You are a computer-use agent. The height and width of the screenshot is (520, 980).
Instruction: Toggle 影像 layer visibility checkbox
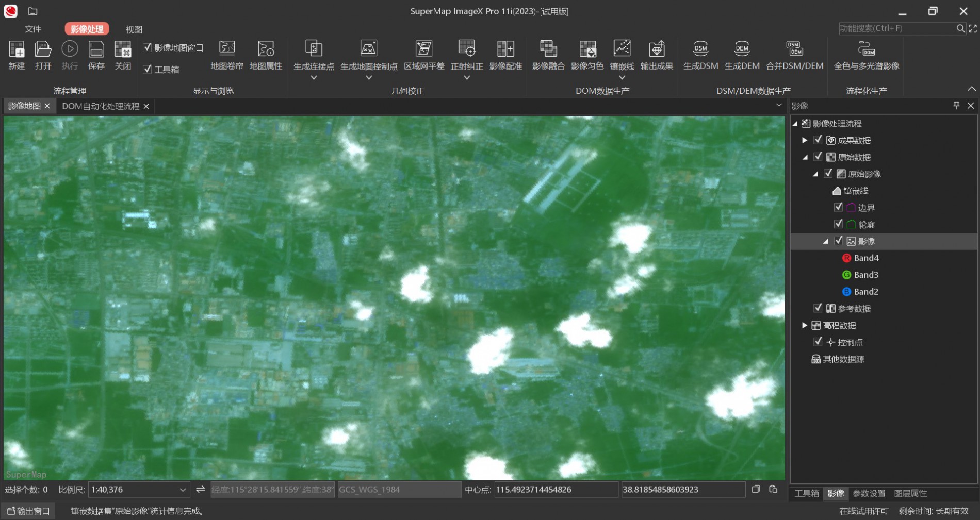point(839,241)
